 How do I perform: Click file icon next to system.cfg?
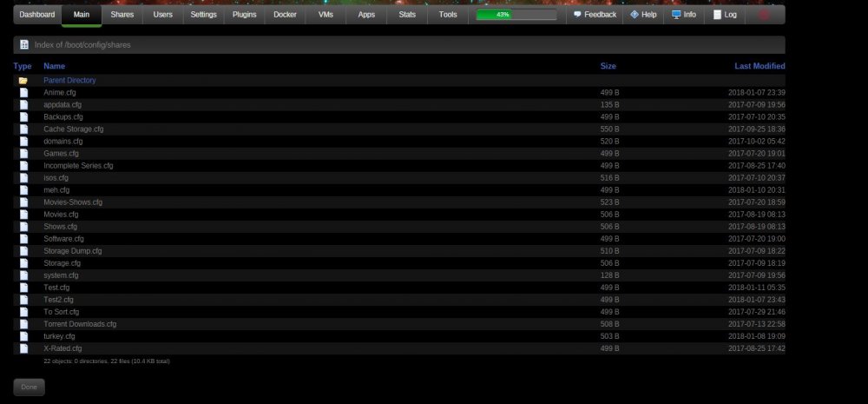pyautogui.click(x=23, y=275)
